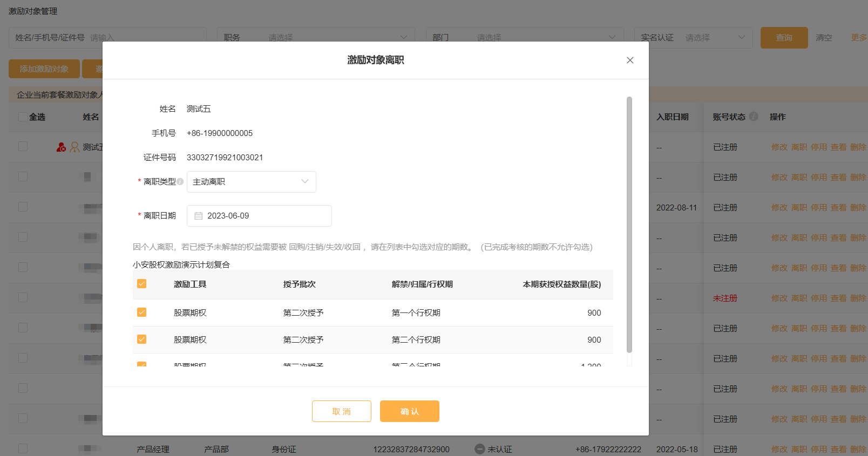Viewport: 868px width, 456px height.
Task: Click the 账号状态 info icon in table header
Action: click(x=754, y=117)
